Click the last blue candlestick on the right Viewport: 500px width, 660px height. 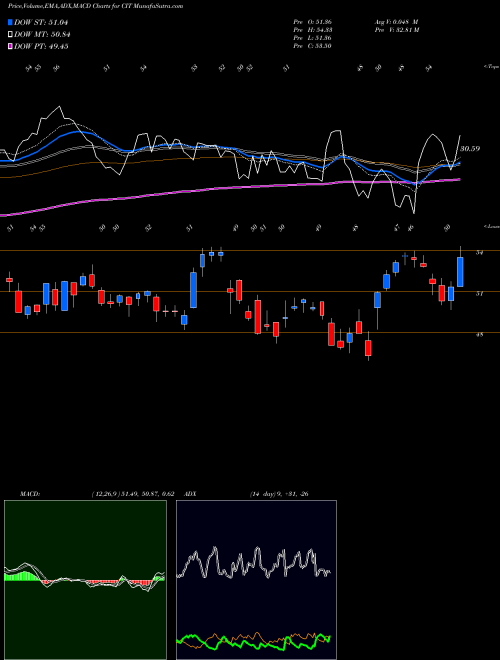point(460,272)
